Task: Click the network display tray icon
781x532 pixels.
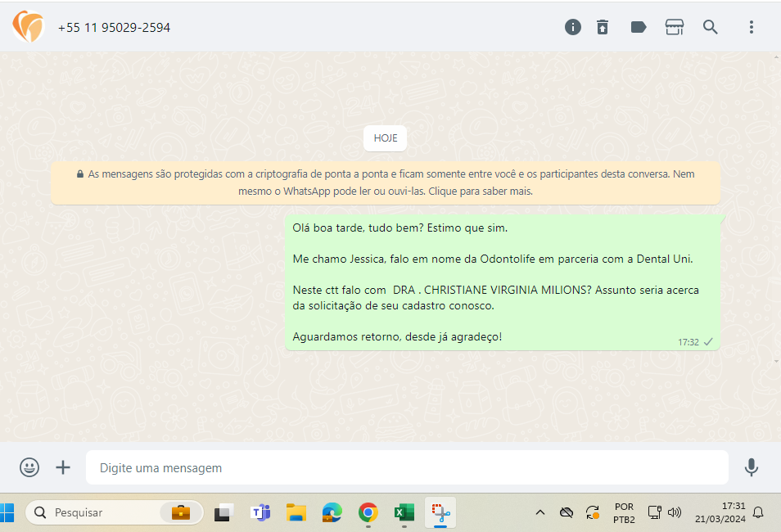Action: tap(654, 512)
